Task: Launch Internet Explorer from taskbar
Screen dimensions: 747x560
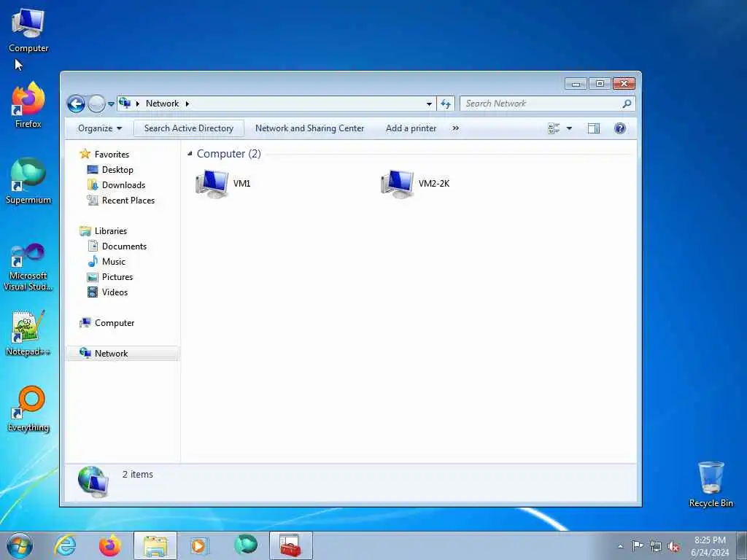Action: pos(65,545)
